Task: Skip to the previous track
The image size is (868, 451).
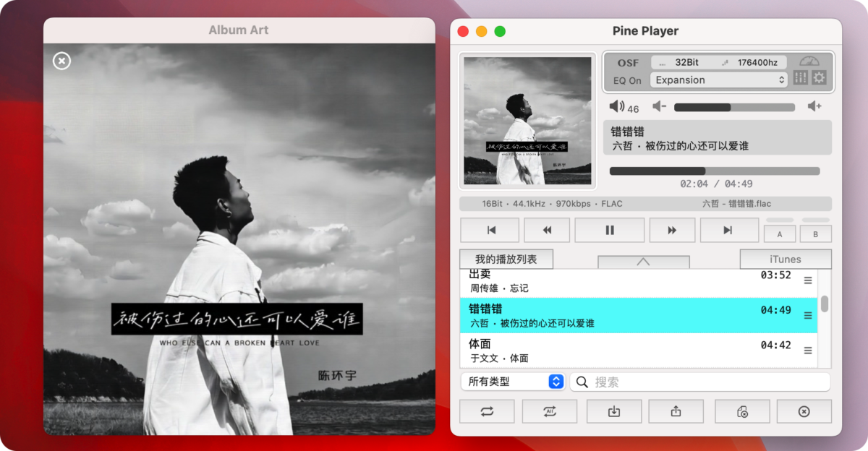Action: pyautogui.click(x=490, y=230)
